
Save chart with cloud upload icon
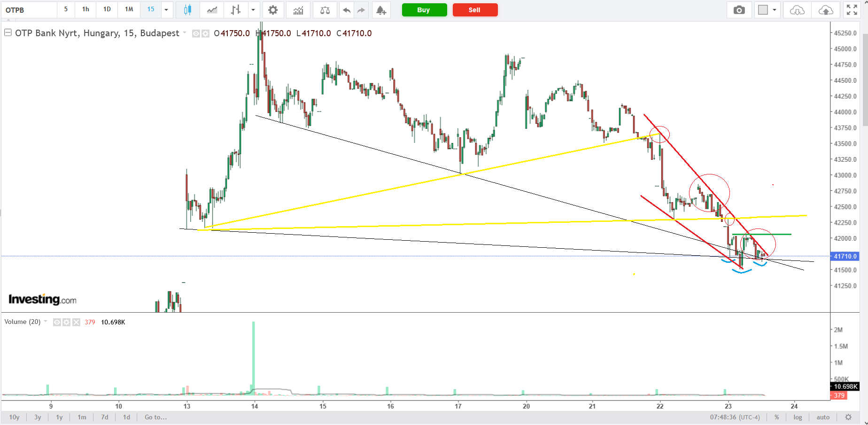826,10
